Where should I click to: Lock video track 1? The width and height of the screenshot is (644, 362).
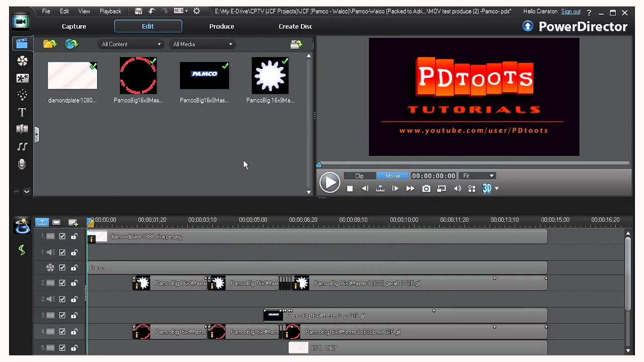(74, 236)
